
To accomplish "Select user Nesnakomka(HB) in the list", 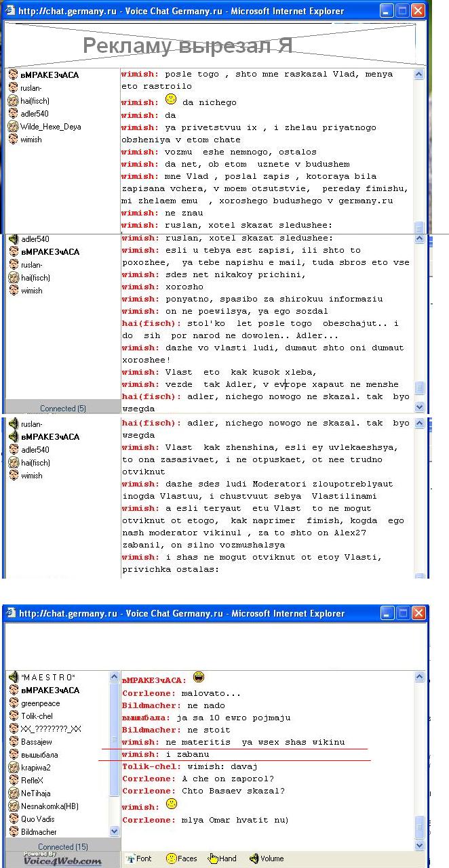I will pyautogui.click(x=50, y=806).
